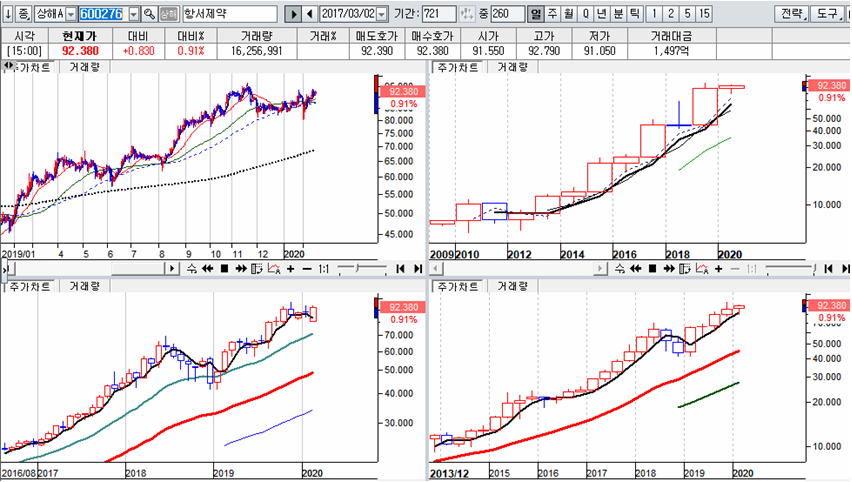This screenshot has height=482, width=852.
Task: Open the 상해A market dropdown
Action: click(x=71, y=14)
